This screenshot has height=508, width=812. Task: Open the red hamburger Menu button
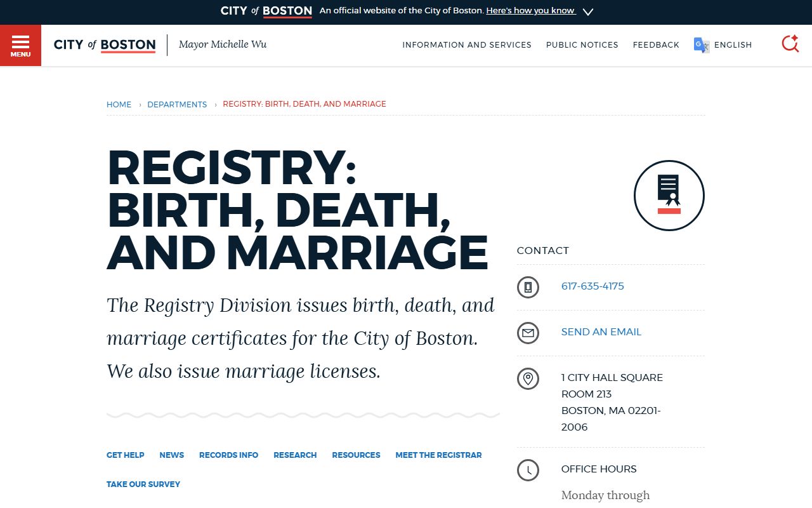point(20,45)
